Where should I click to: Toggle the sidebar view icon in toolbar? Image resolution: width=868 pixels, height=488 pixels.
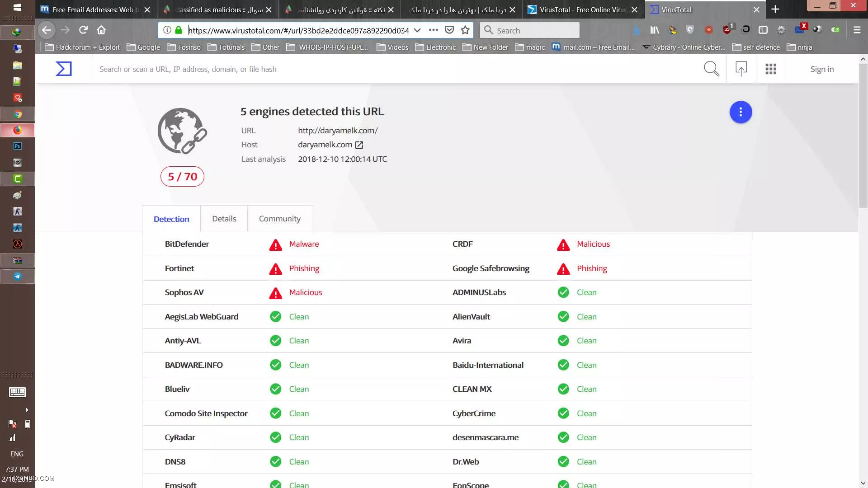(763, 30)
